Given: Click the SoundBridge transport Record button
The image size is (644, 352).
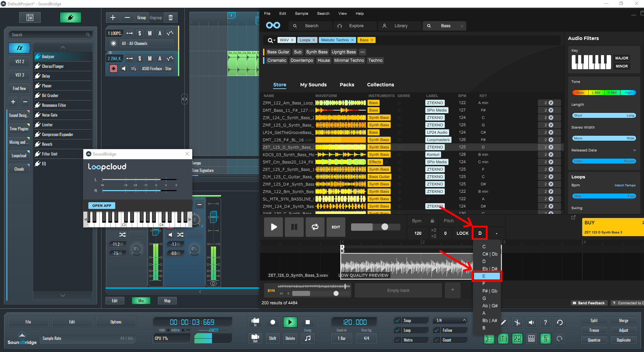Looking at the screenshot, I should pyautogui.click(x=273, y=322).
